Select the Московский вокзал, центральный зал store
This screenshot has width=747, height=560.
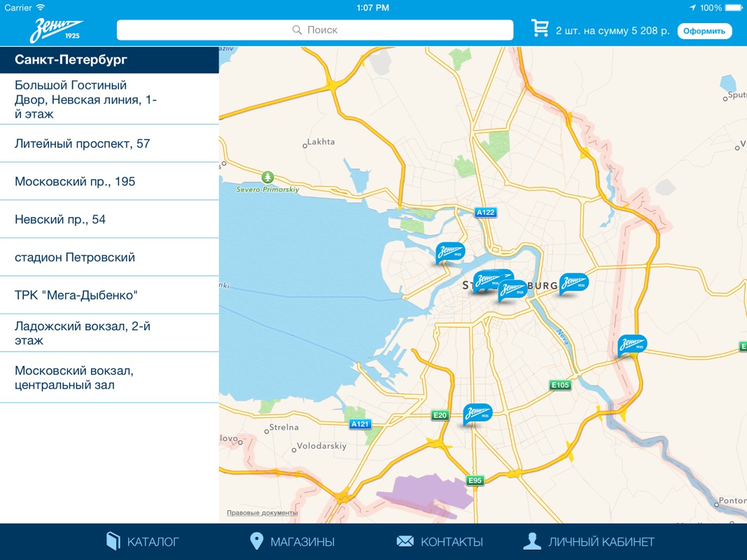tap(110, 377)
